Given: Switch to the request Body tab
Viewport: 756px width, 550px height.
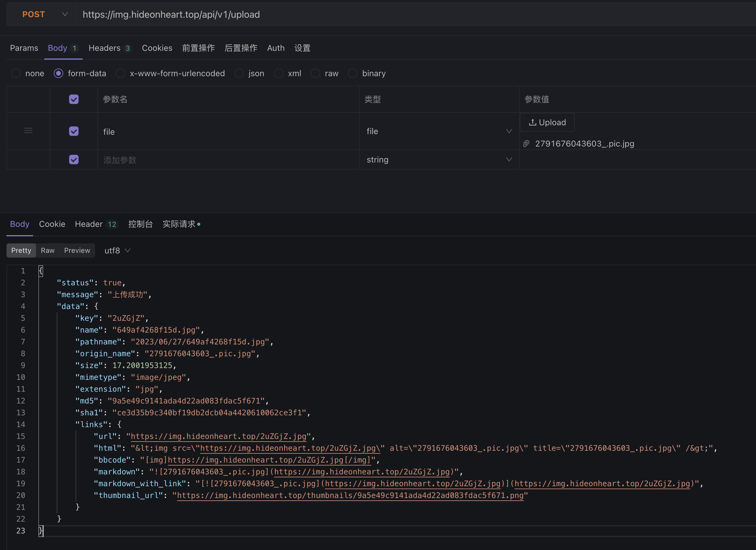Looking at the screenshot, I should (63, 48).
